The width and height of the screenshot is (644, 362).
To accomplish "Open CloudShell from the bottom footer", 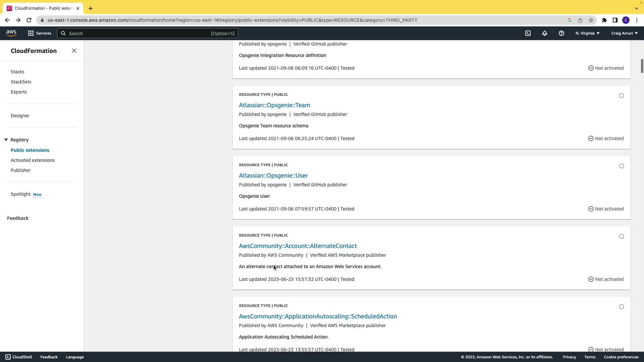I will click(x=19, y=357).
